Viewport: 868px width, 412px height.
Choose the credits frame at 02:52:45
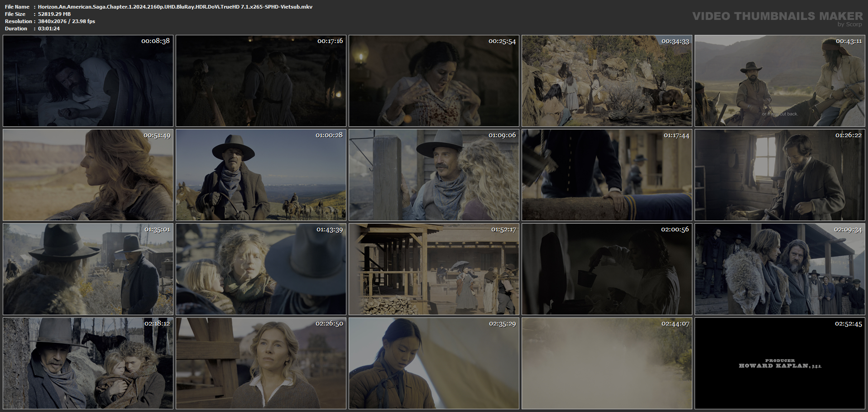click(780, 364)
